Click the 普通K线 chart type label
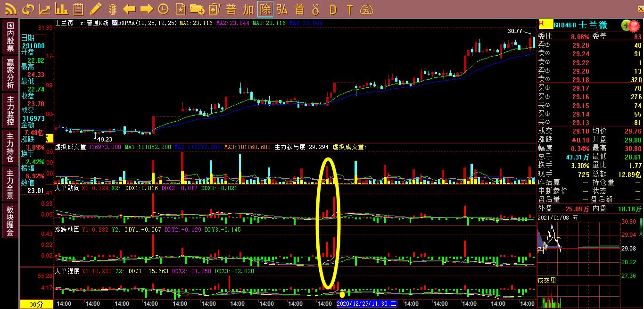This screenshot has height=309, width=644. pos(97,23)
